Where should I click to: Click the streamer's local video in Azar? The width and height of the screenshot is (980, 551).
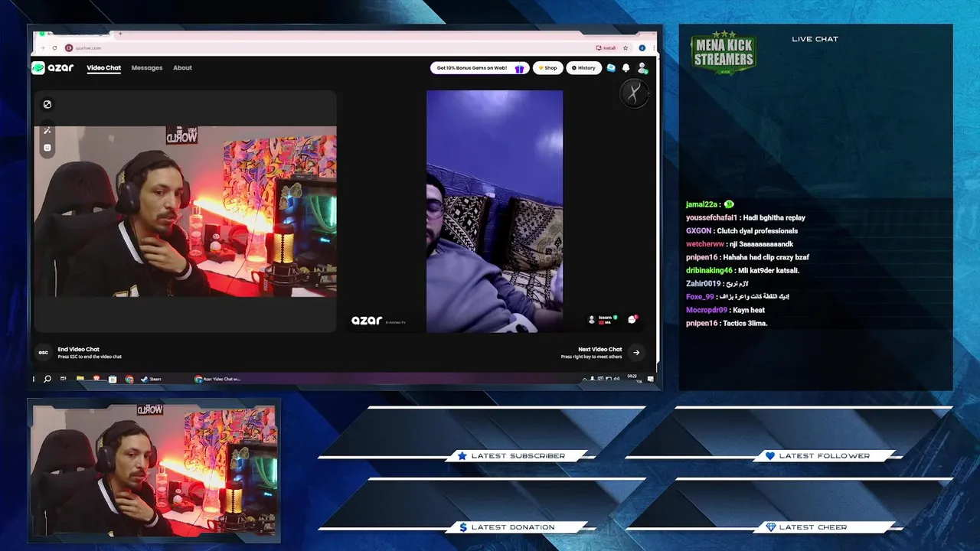185,211
